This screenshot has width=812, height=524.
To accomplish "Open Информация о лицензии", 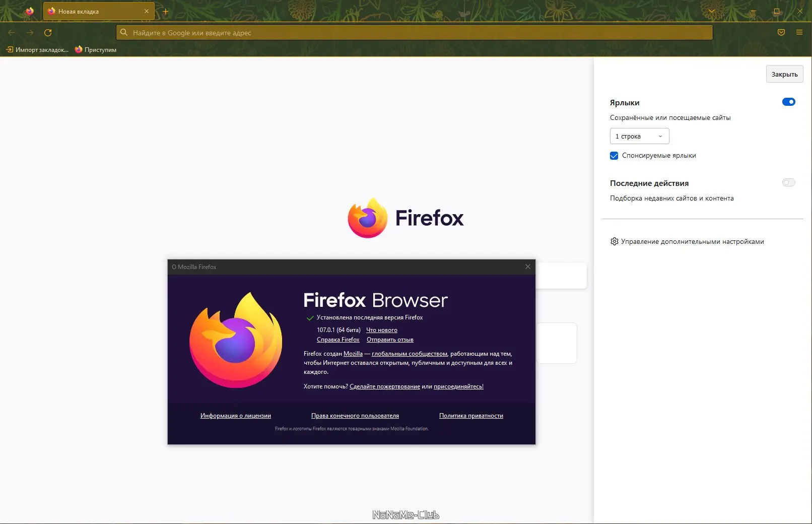I will [x=236, y=416].
